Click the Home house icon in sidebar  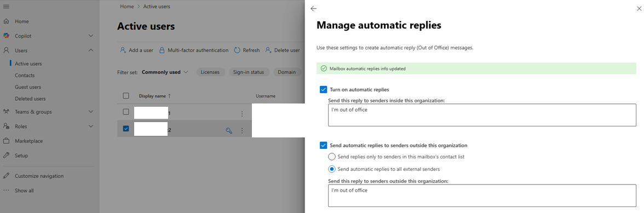(6, 21)
